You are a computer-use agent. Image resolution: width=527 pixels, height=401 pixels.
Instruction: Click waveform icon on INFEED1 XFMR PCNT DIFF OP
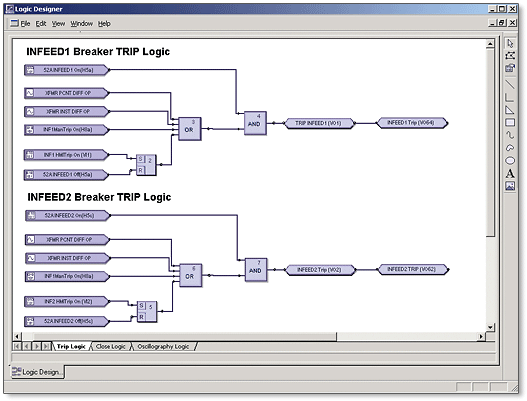(30, 93)
